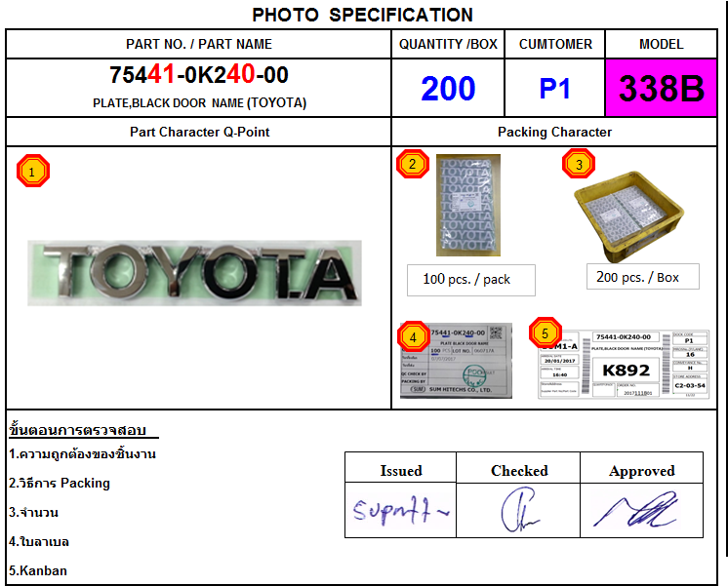The height and width of the screenshot is (586, 728).
Task: Click the C2-03-54 store address on Kanban
Action: [x=690, y=385]
